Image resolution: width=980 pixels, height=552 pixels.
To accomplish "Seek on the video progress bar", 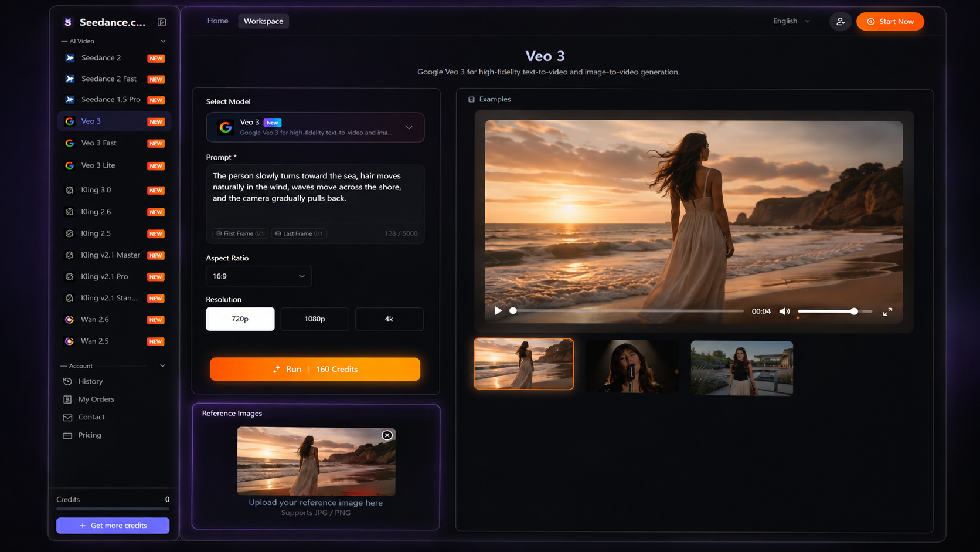I will tap(627, 311).
